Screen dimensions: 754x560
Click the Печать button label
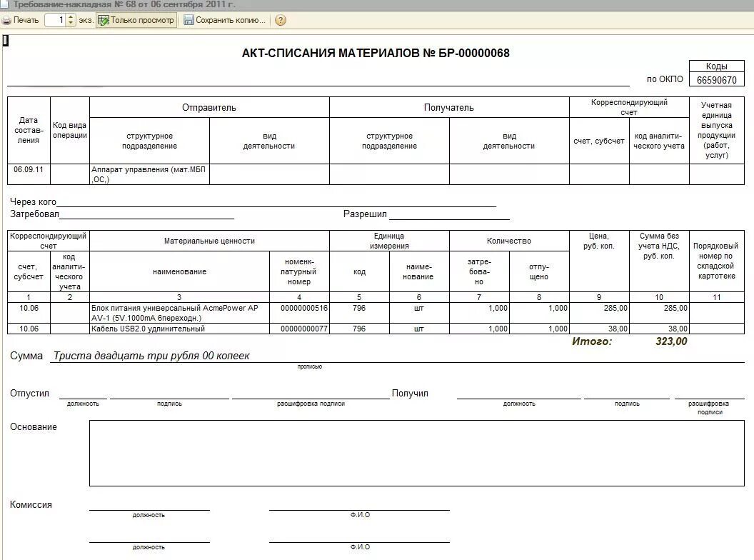click(x=26, y=20)
